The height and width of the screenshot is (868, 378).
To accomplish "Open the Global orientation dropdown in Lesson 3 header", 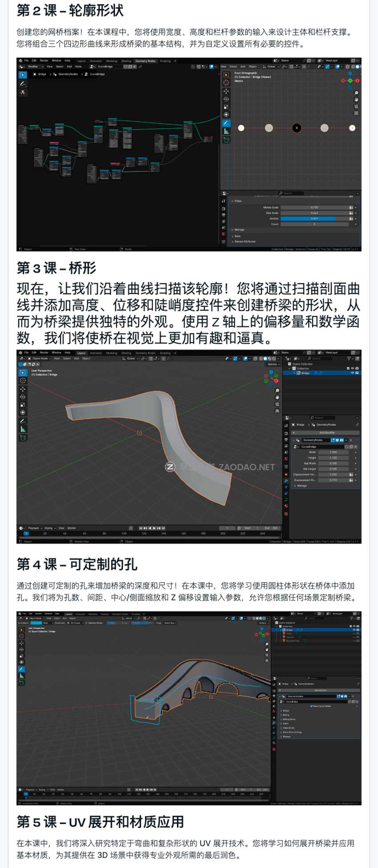I will click(129, 358).
